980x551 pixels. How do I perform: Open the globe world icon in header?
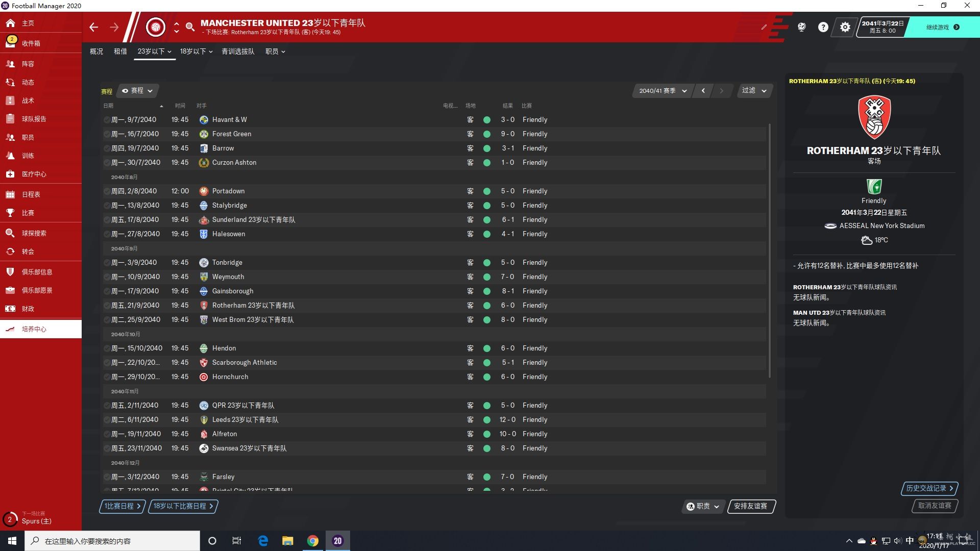pyautogui.click(x=801, y=27)
